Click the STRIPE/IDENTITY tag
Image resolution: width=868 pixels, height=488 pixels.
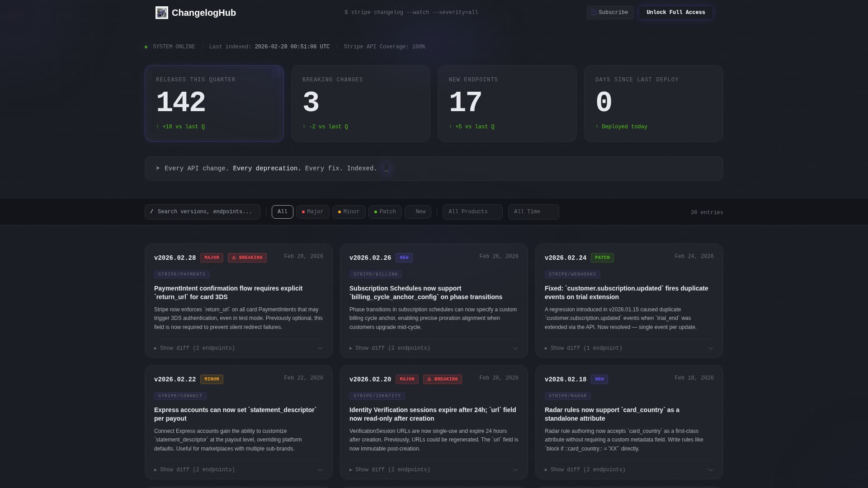[x=377, y=396]
